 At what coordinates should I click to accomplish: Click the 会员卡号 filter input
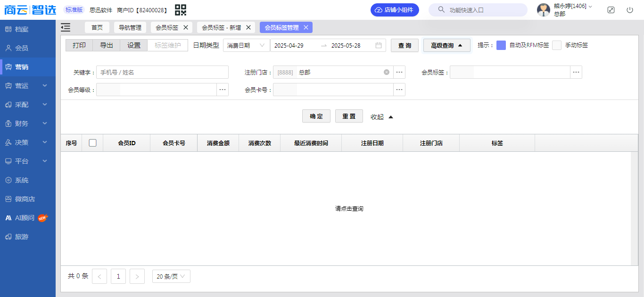click(x=333, y=90)
